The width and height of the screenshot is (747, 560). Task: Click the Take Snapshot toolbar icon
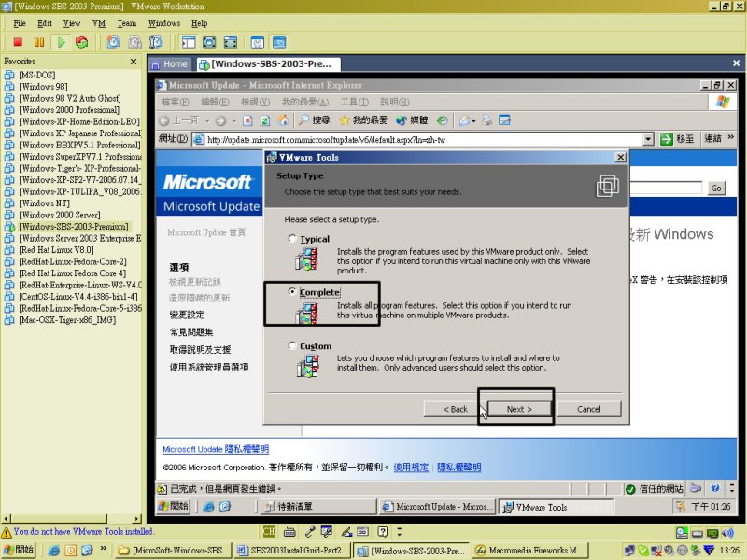(113, 42)
